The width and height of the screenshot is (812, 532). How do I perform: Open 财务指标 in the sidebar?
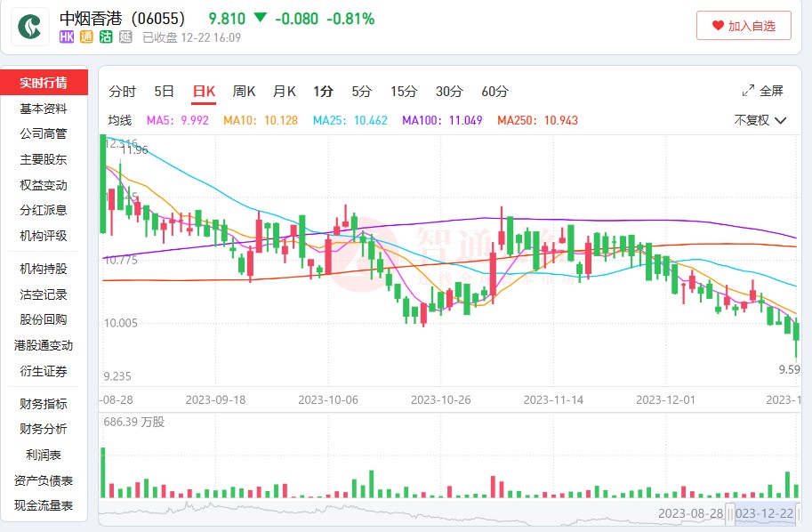(x=44, y=404)
